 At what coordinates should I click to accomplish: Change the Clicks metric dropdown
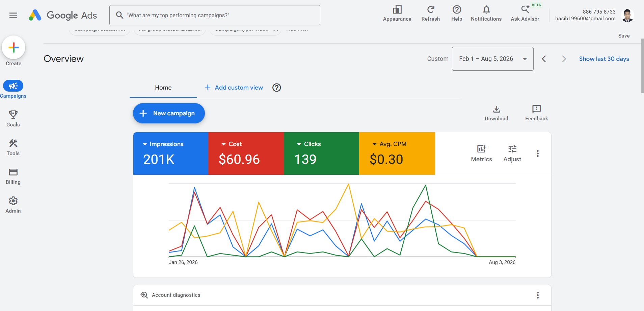(309, 144)
